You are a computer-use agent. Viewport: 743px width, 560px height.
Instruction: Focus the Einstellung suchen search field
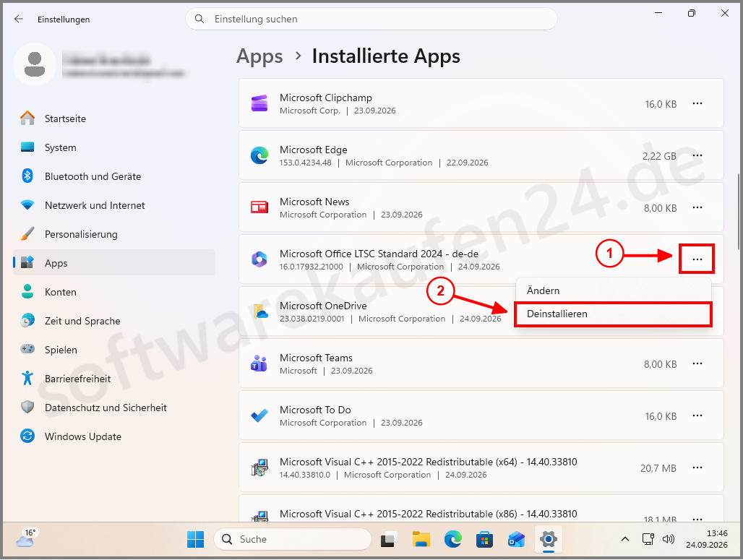coord(371,19)
